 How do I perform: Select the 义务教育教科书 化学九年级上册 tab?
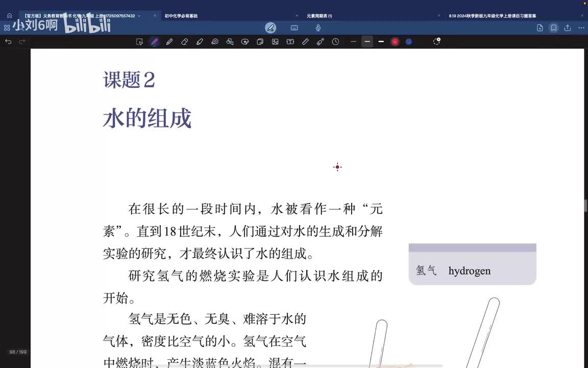click(x=80, y=16)
